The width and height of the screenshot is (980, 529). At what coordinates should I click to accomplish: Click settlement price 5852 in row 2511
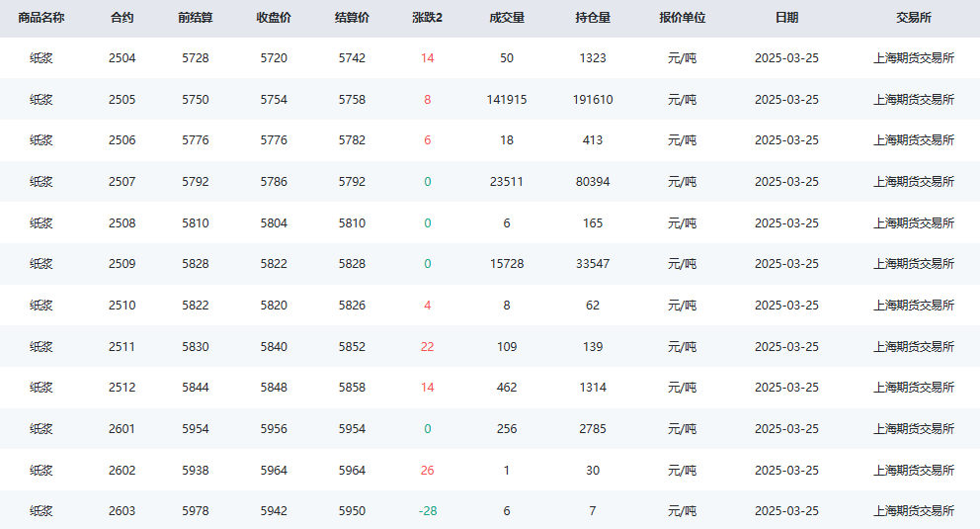click(x=352, y=346)
